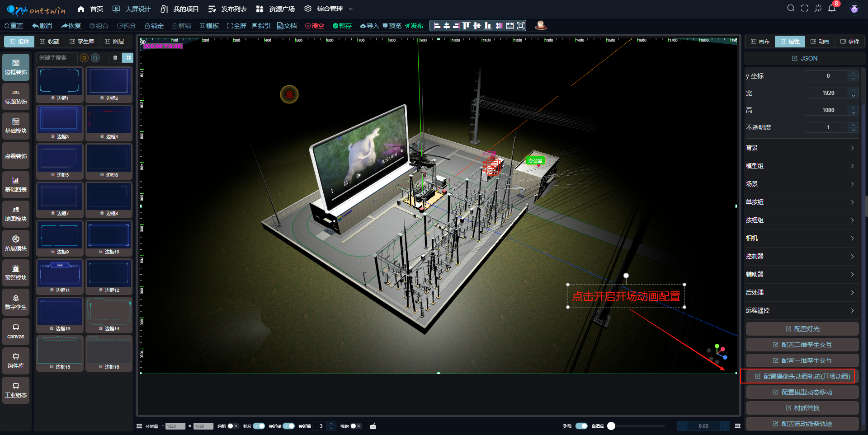Expand the 相机 camera section

tap(800, 238)
